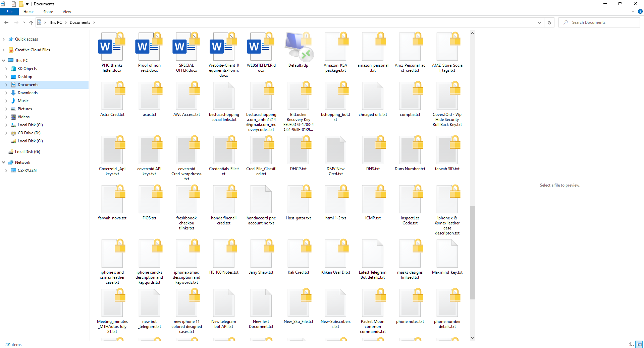
Task: Select Pictures in navigation pane
Action: (x=25, y=109)
